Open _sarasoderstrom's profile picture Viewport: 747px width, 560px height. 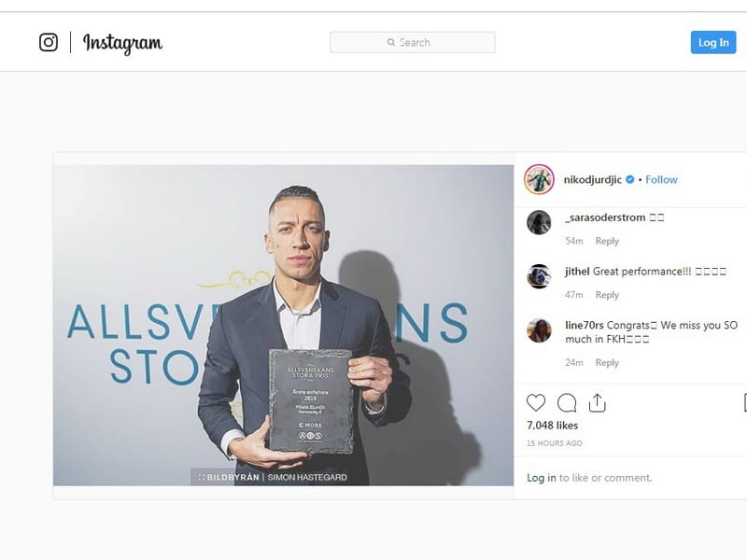point(539,222)
